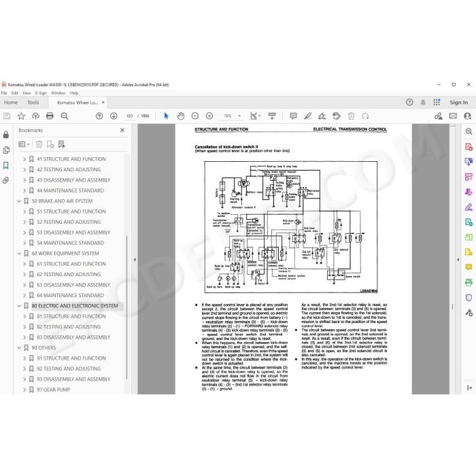Select the arrow Selection tool
Viewport: 476px width, 476px height.
(x=166, y=116)
